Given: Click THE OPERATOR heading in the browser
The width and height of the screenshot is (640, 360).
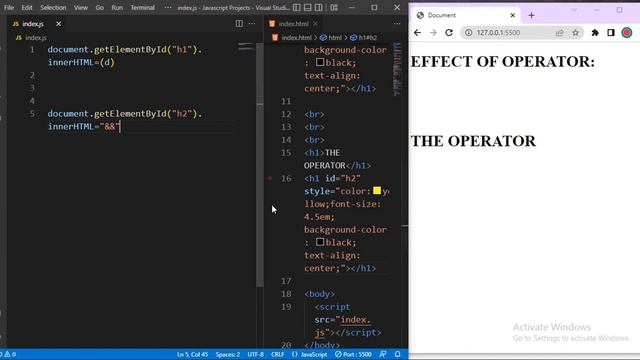Looking at the screenshot, I should tap(473, 141).
